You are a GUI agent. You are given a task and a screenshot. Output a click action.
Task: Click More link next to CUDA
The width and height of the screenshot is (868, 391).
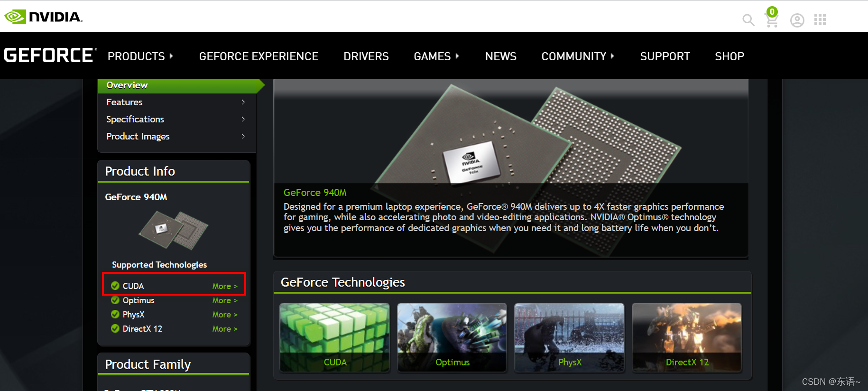pos(225,286)
